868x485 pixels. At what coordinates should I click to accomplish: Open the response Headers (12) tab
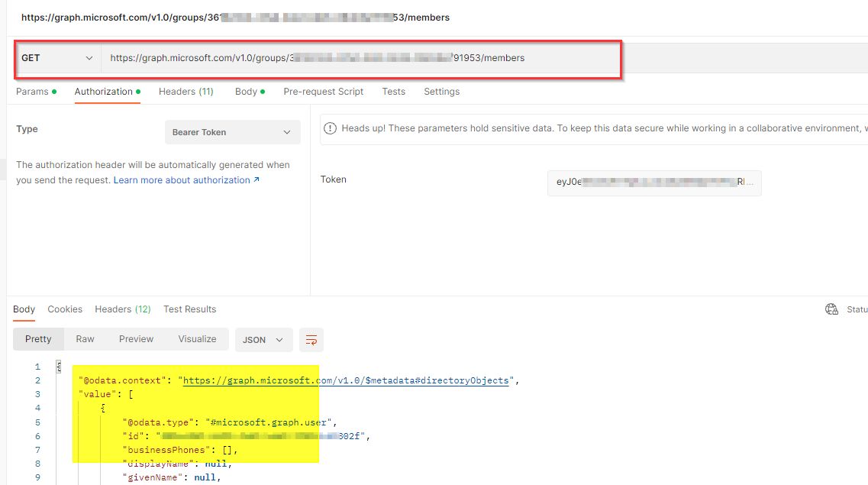(x=123, y=309)
